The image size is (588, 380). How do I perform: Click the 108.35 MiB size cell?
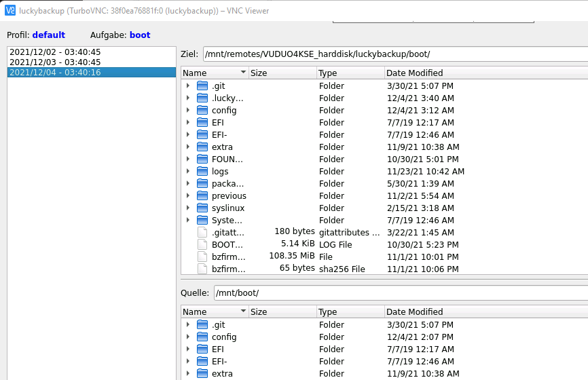292,256
